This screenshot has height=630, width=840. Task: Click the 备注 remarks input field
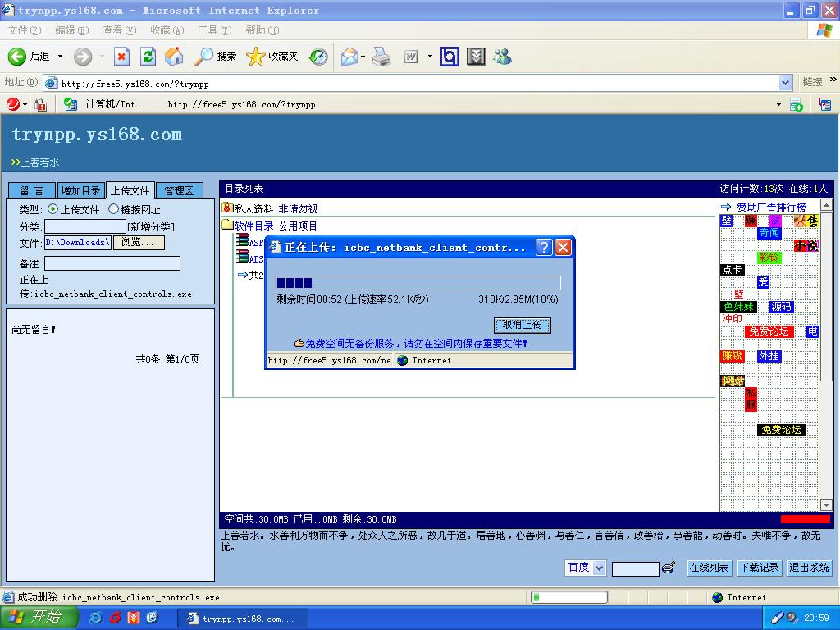[112, 263]
